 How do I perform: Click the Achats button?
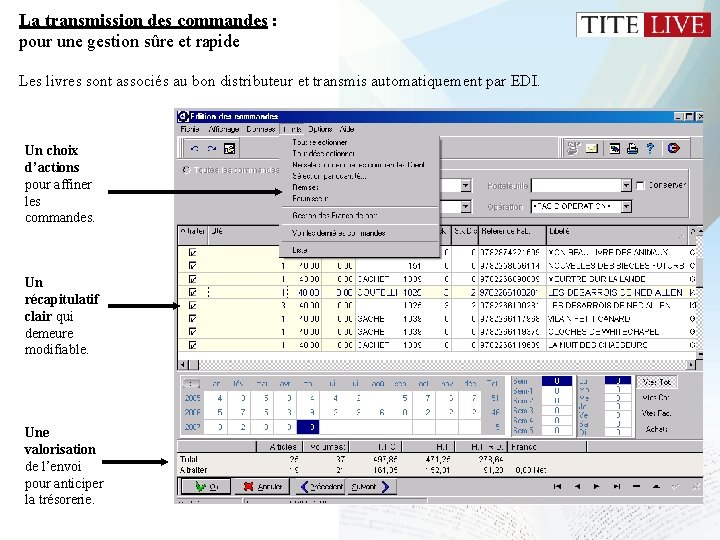[x=657, y=429]
